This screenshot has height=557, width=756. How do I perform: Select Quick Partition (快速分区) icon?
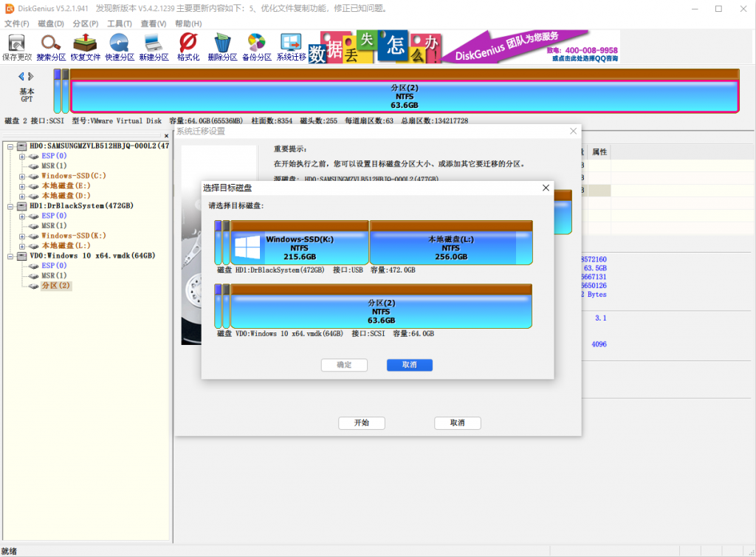pyautogui.click(x=120, y=47)
